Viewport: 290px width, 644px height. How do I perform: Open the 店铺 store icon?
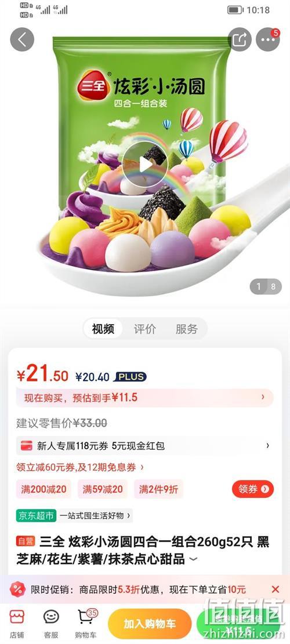(x=17, y=624)
